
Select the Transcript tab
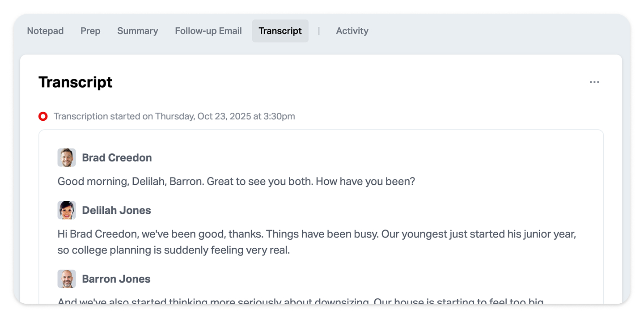280,31
